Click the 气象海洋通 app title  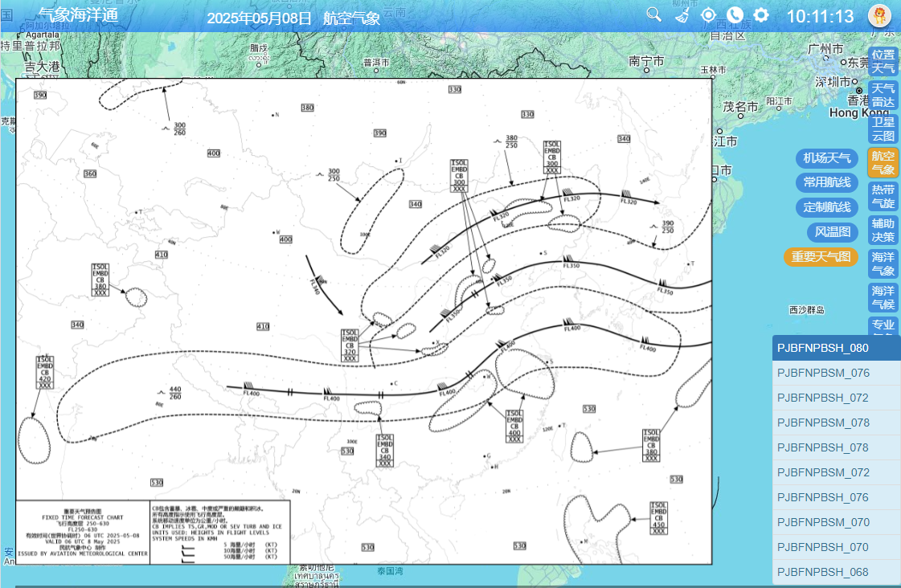[78, 15]
